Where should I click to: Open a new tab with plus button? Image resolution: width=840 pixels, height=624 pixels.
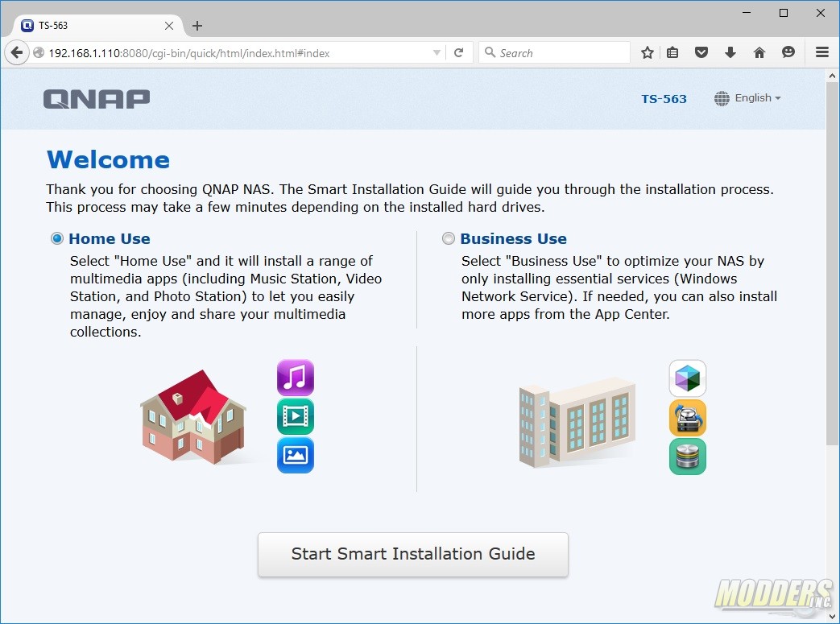pyautogui.click(x=197, y=26)
